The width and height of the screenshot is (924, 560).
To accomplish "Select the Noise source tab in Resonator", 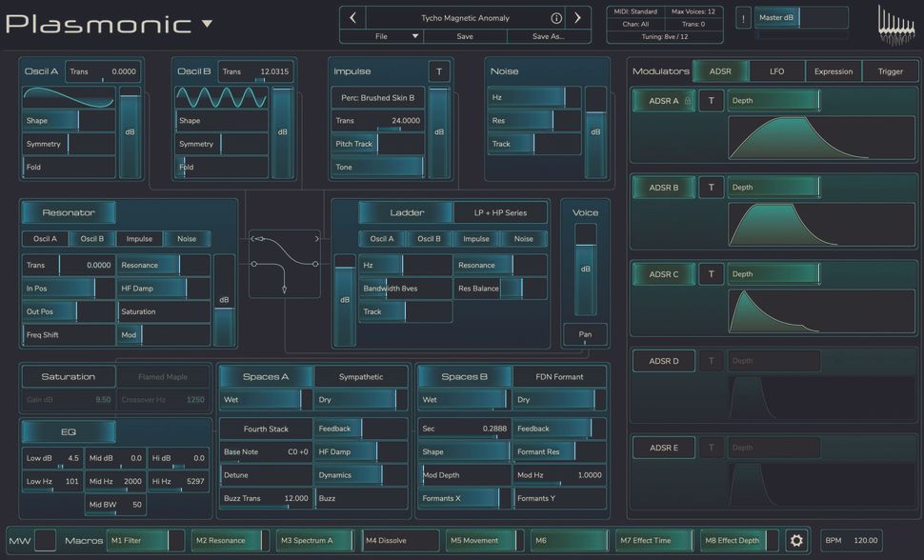I will tap(187, 238).
